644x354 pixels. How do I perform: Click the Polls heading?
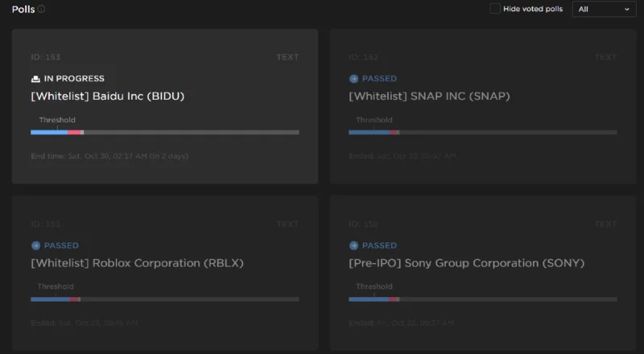pos(23,9)
